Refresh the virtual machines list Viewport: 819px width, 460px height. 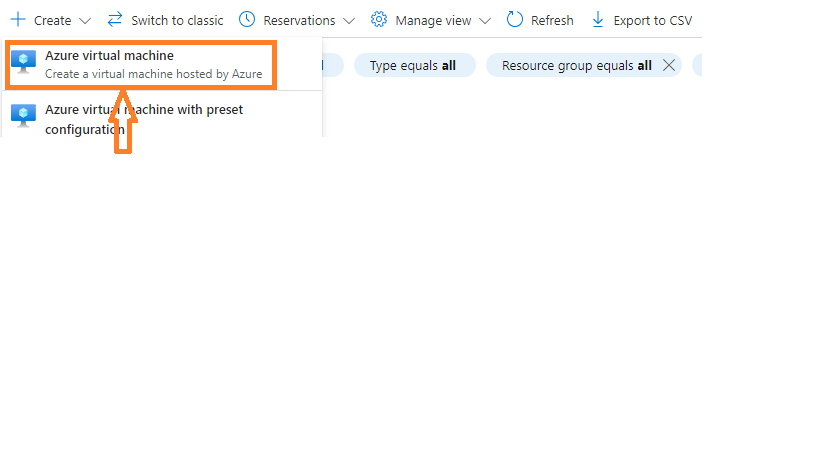(x=552, y=20)
